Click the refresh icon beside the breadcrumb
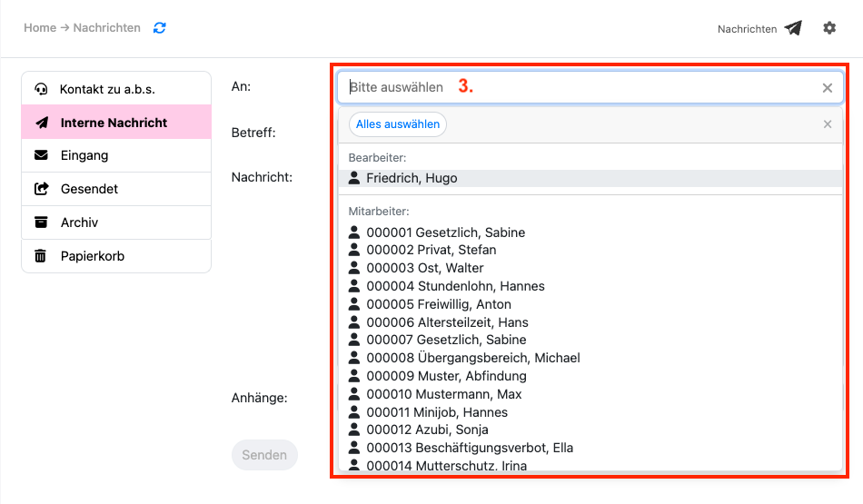The width and height of the screenshot is (863, 504). click(160, 28)
